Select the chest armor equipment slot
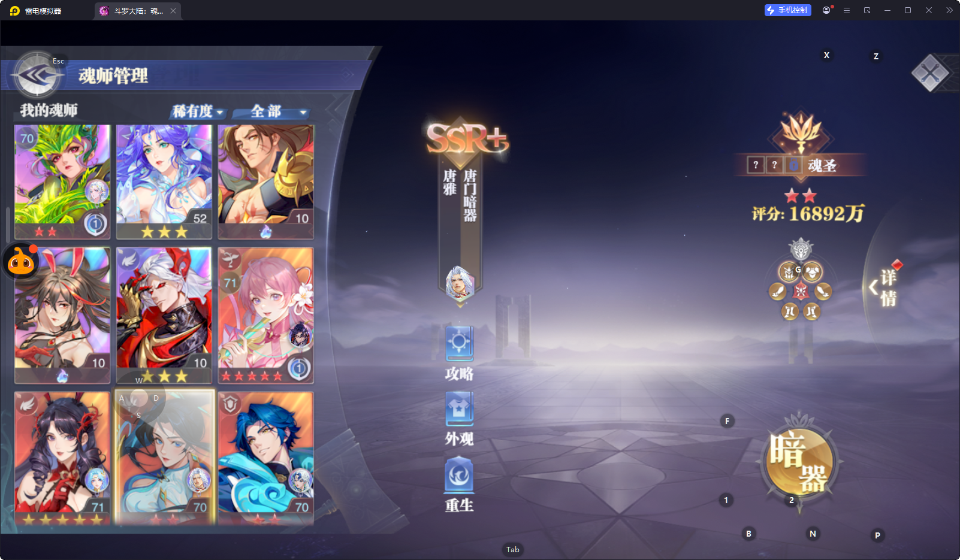This screenshot has width=960, height=560. click(x=813, y=273)
